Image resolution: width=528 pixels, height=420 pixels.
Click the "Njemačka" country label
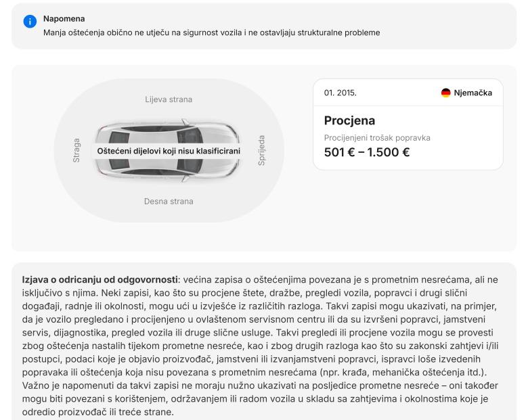[473, 93]
